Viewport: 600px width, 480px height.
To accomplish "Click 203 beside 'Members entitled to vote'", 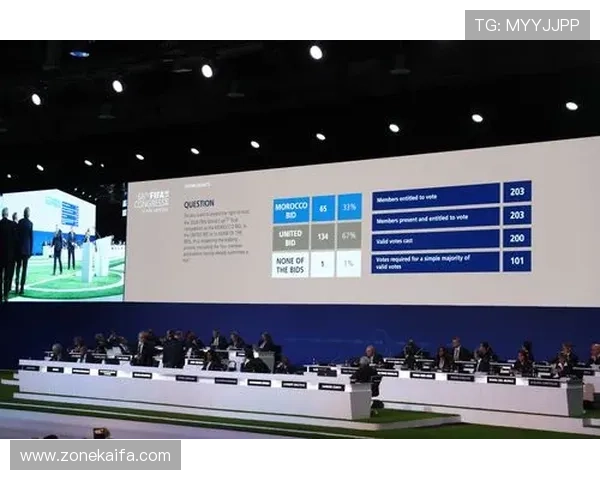I will pos(517,191).
